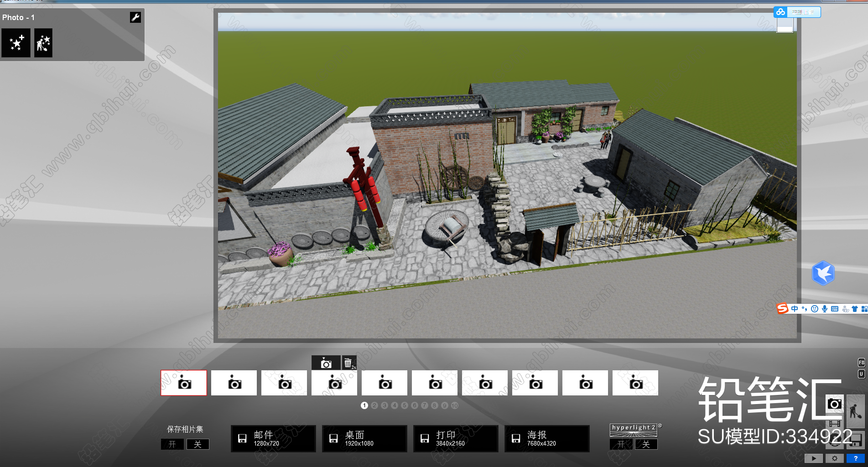Select the tenth photo slot
This screenshot has width=868, height=467.
(x=635, y=383)
